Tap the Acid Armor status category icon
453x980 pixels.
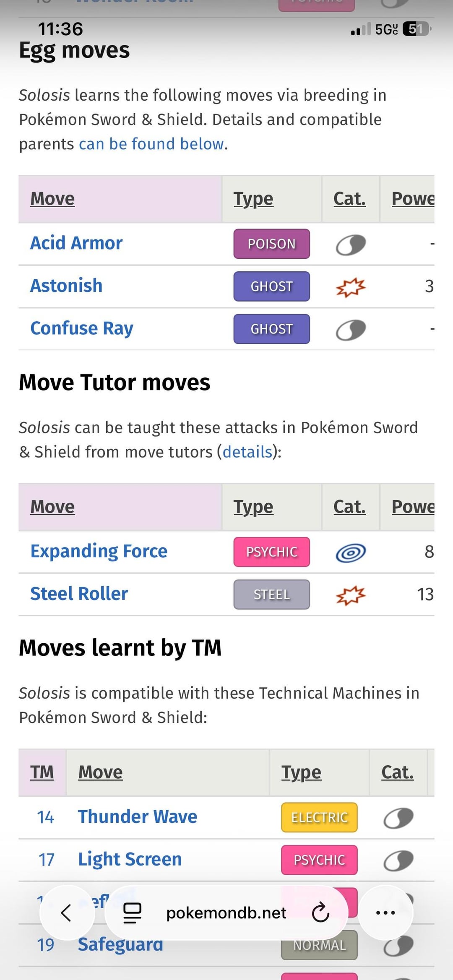(x=351, y=244)
